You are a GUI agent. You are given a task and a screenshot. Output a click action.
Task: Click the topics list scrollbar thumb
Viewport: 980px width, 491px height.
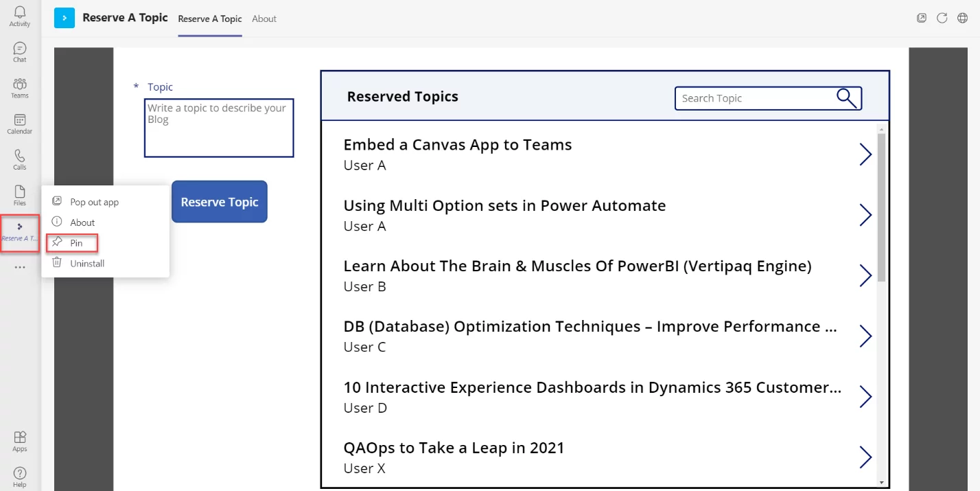[881, 207]
